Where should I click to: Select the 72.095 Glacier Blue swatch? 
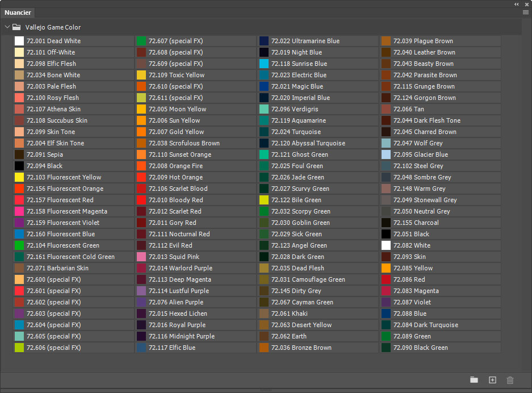(x=386, y=154)
